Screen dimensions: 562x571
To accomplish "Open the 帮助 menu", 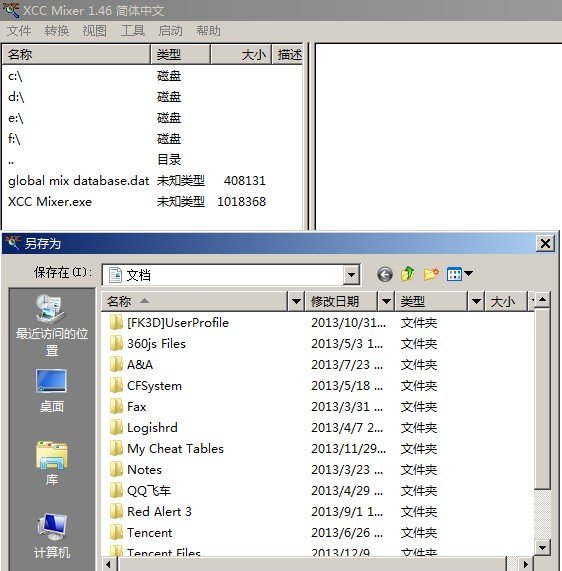I will 208,31.
